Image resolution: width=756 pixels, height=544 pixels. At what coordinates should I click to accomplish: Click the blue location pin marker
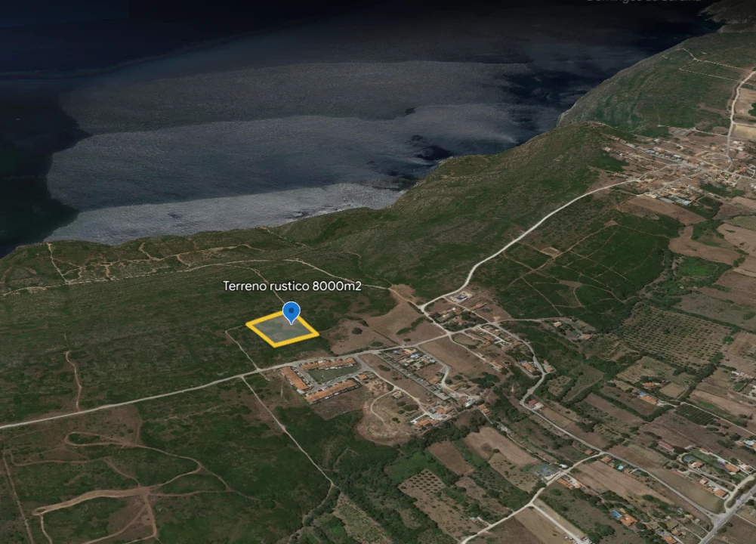click(291, 311)
